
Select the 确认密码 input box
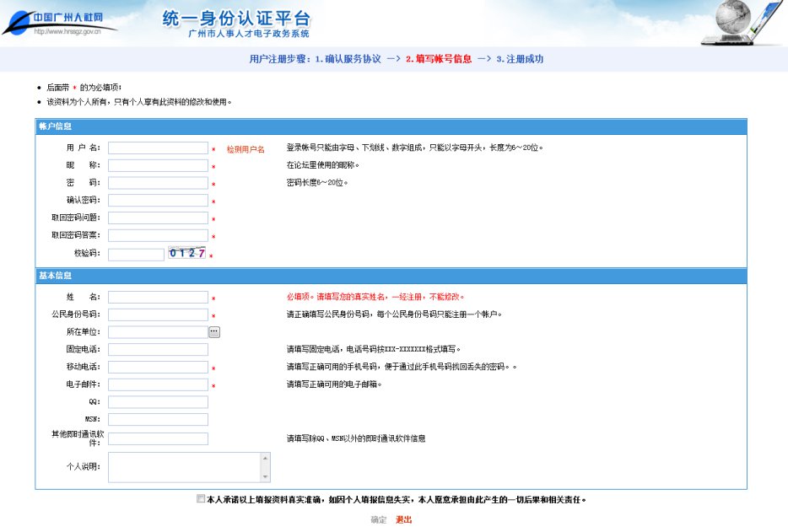[x=158, y=201]
